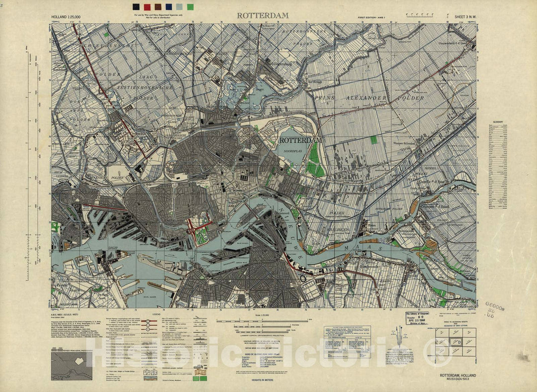Click the brown color swatch
The height and width of the screenshot is (392, 537).
[158, 7]
